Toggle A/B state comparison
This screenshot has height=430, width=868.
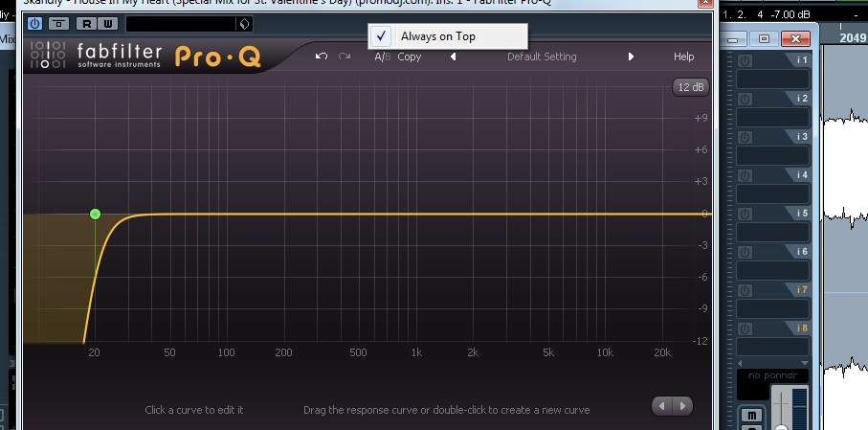pyautogui.click(x=383, y=57)
